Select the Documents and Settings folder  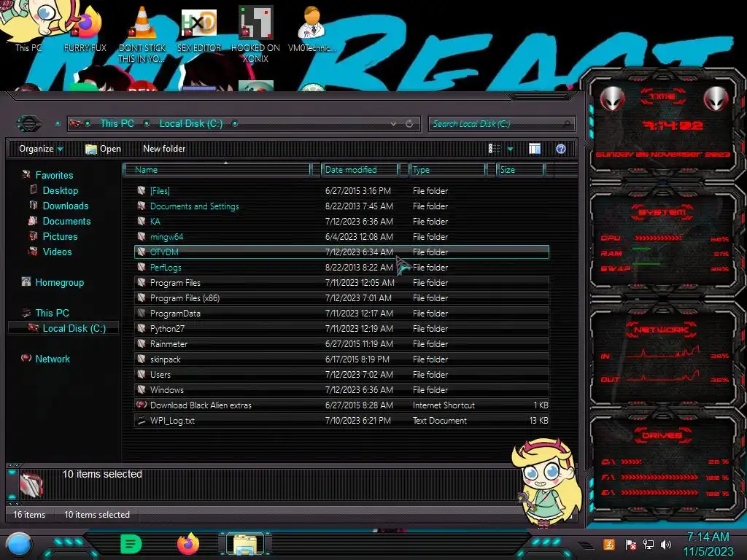click(341, 206)
